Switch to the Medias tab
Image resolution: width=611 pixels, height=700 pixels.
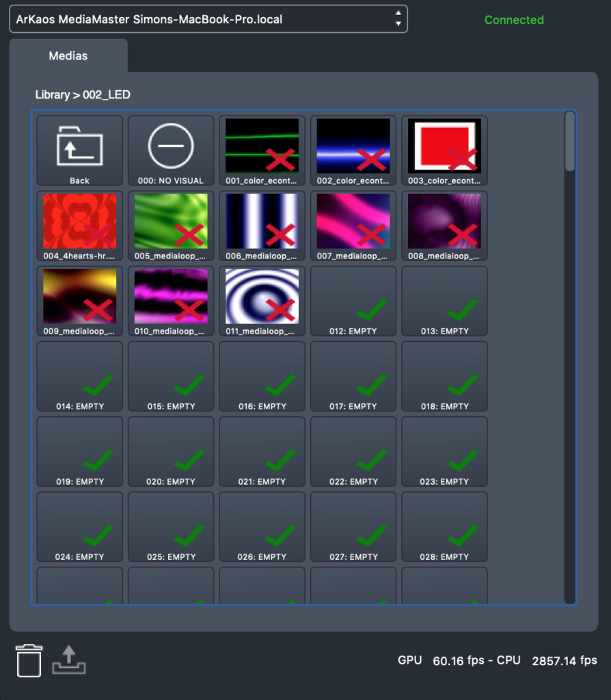[68, 56]
